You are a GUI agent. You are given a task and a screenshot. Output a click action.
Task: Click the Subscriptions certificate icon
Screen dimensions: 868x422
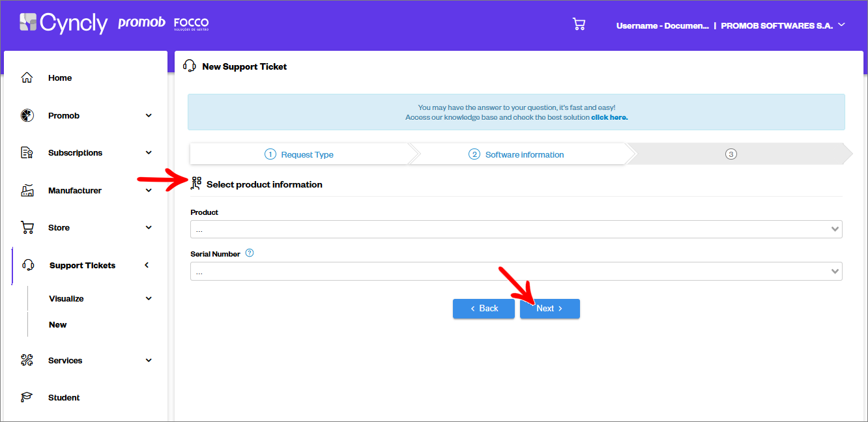click(x=27, y=153)
